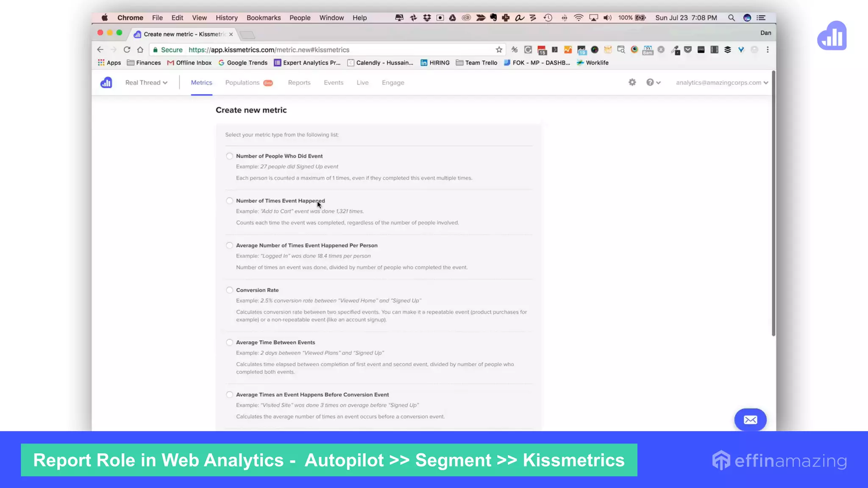
Task: Open the Google Trends bookmark
Action: 243,63
